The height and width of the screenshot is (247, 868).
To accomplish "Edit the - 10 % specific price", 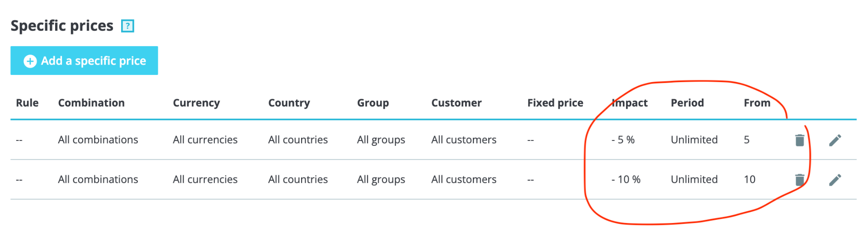I will pos(835,180).
